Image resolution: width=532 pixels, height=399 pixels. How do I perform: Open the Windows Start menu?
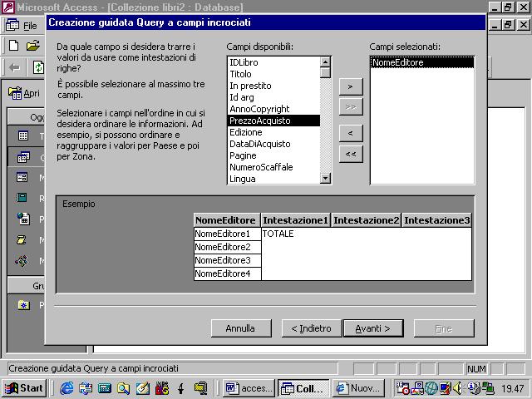coord(24,388)
